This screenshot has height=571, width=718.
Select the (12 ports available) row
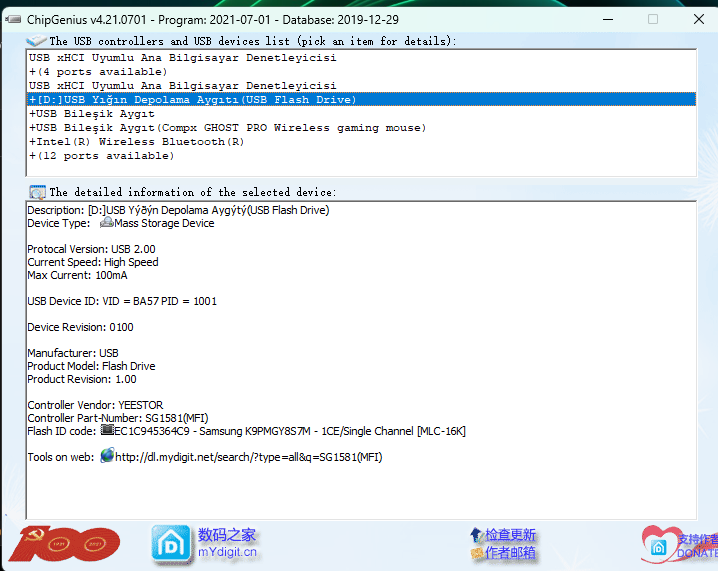[x=361, y=156]
